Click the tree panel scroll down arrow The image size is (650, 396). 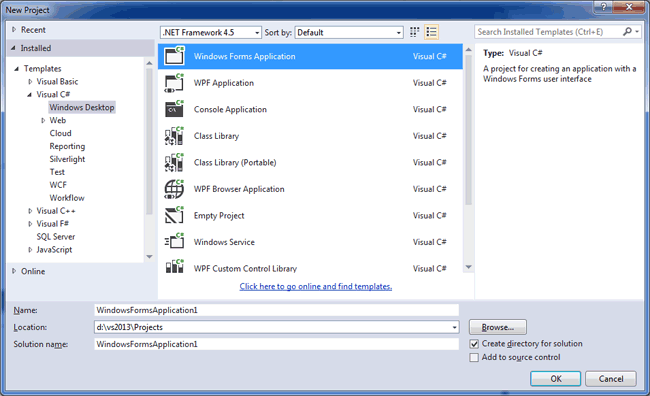(x=149, y=257)
